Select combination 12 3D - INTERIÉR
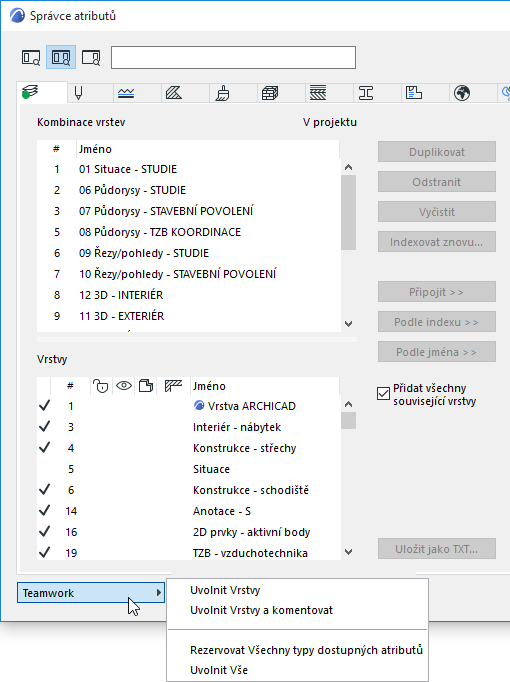Image resolution: width=510 pixels, height=682 pixels. pos(189,295)
